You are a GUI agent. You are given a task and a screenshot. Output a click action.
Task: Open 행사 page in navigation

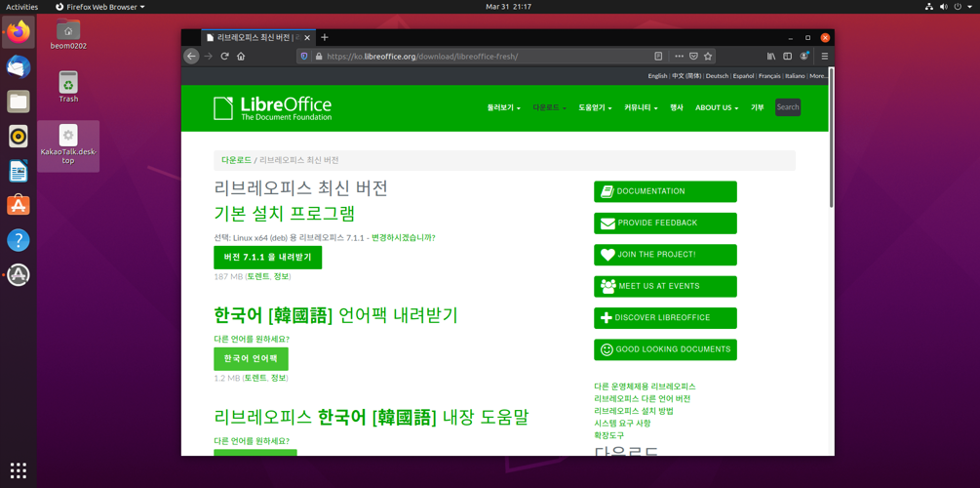pyautogui.click(x=677, y=107)
